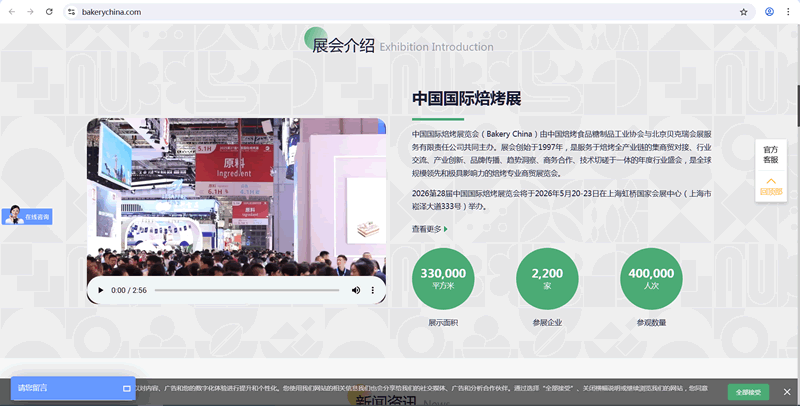Viewport: 800px width, 406px height.
Task: Expand 查看更多 to read more
Action: 429,229
